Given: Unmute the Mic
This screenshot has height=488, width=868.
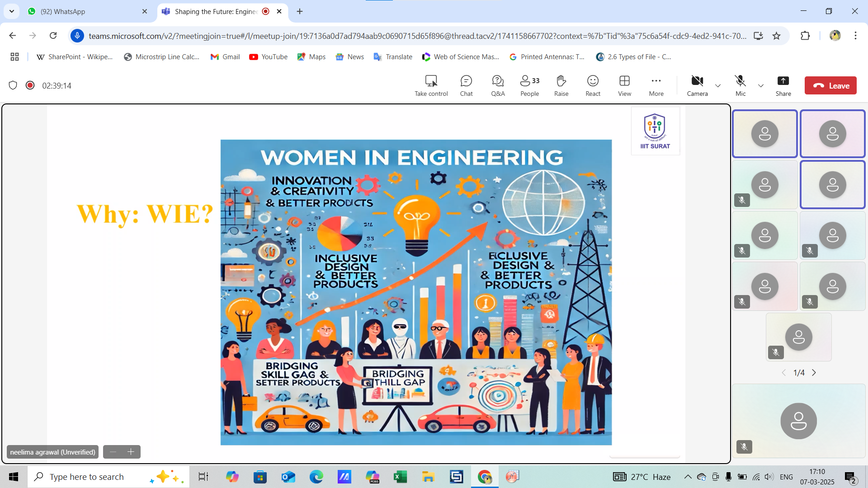Looking at the screenshot, I should [x=740, y=85].
